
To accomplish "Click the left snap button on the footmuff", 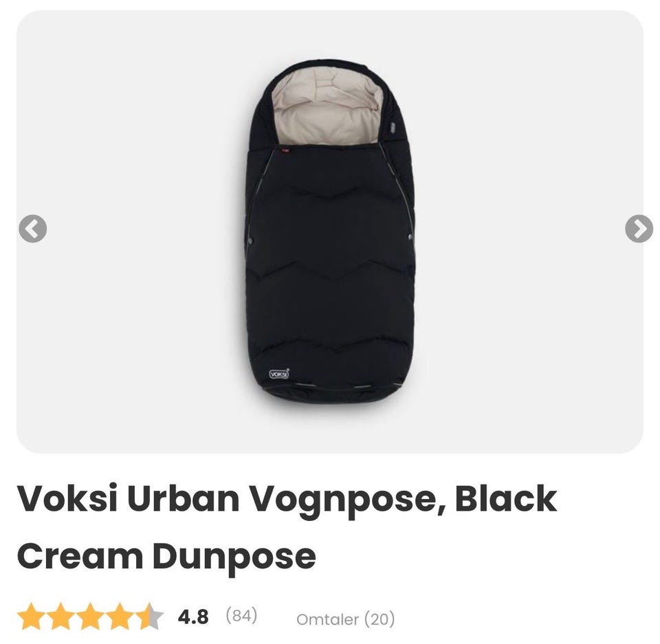I will point(252,241).
